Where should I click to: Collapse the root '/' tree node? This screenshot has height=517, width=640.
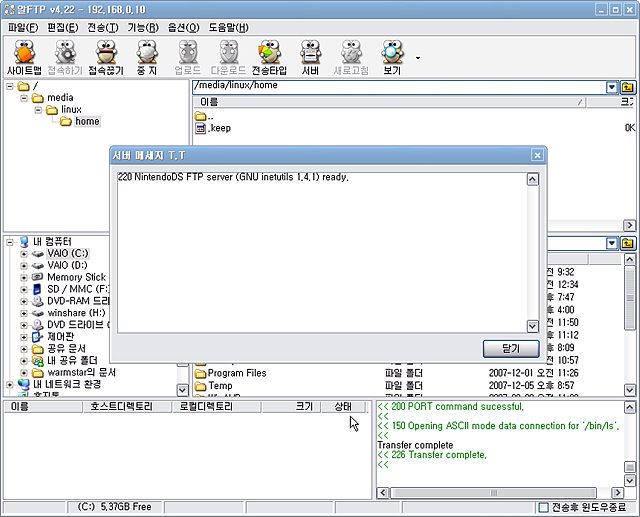coord(10,87)
